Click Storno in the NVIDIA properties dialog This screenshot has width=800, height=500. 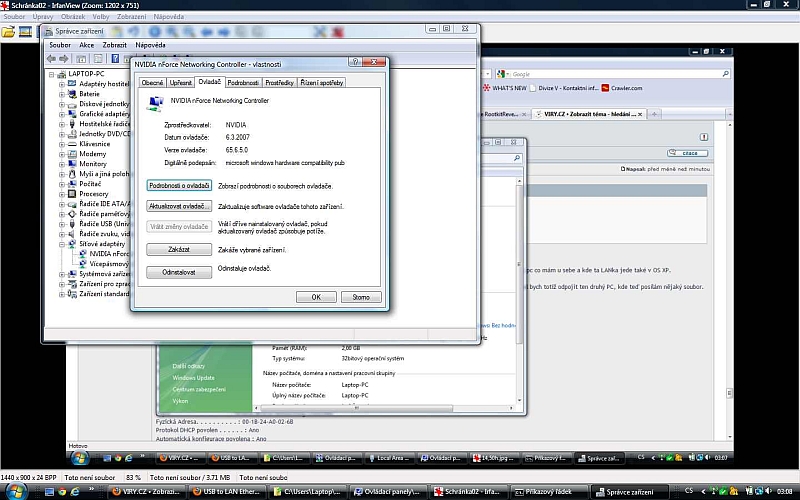click(361, 297)
